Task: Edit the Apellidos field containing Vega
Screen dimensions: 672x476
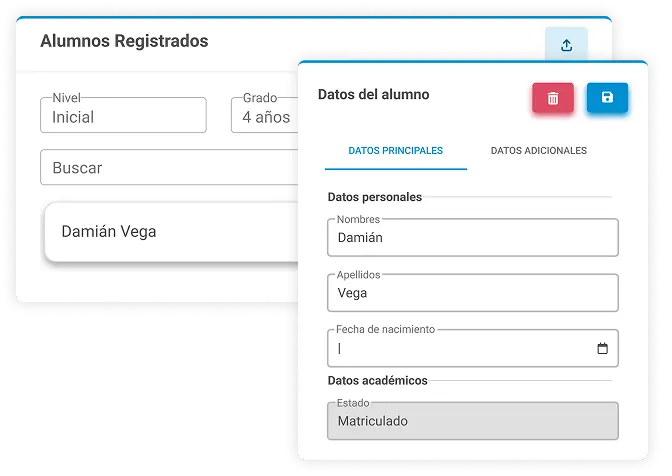Action: point(473,293)
